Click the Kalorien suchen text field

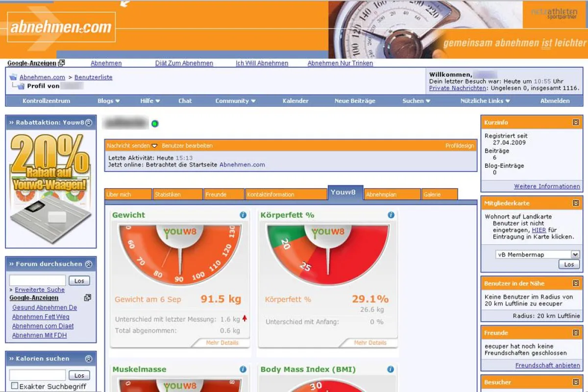[x=37, y=375]
